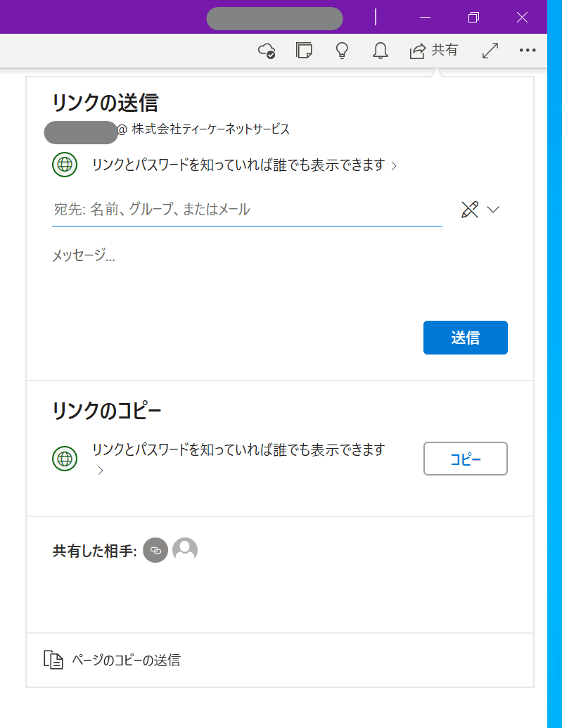Open the notifications bell
The image size is (562, 728).
(x=381, y=51)
